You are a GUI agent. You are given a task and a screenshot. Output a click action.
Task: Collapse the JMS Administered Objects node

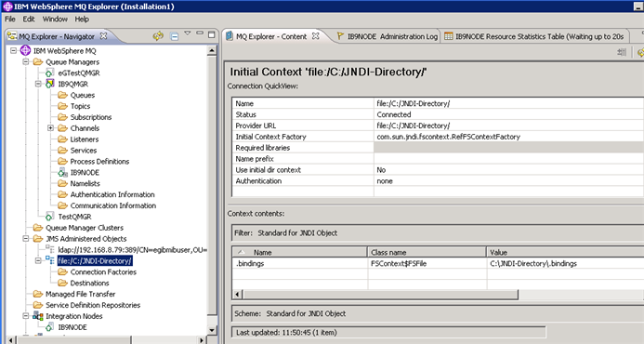(26, 239)
